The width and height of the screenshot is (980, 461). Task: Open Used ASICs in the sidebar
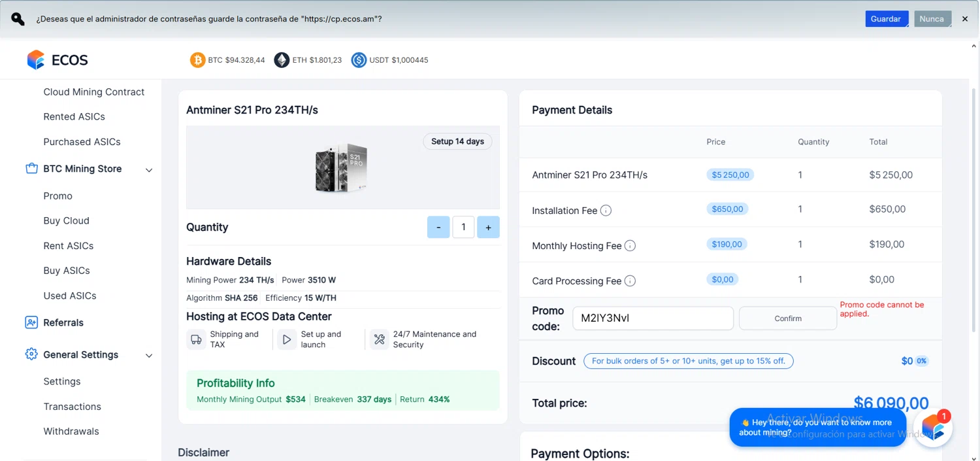pyautogui.click(x=69, y=296)
